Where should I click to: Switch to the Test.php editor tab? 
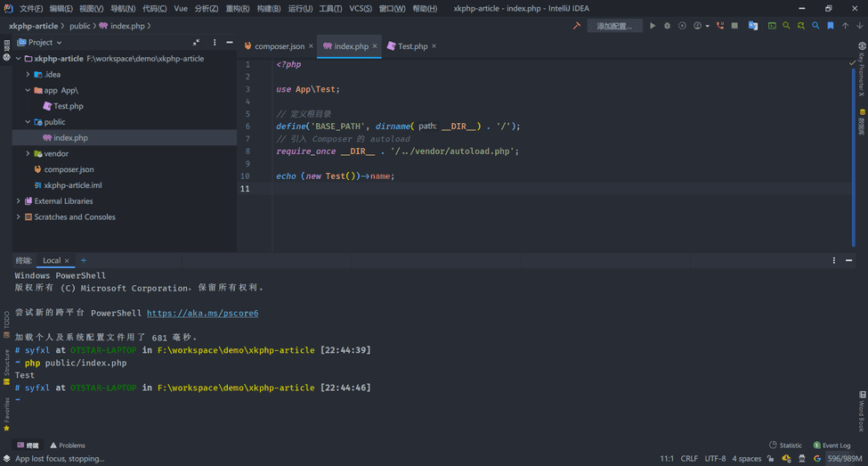(411, 46)
